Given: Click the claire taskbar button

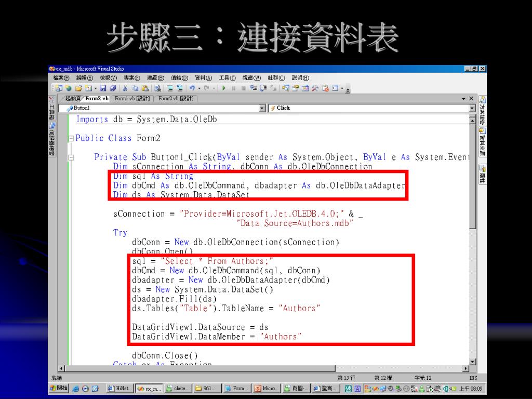Looking at the screenshot, I should click(x=179, y=389).
